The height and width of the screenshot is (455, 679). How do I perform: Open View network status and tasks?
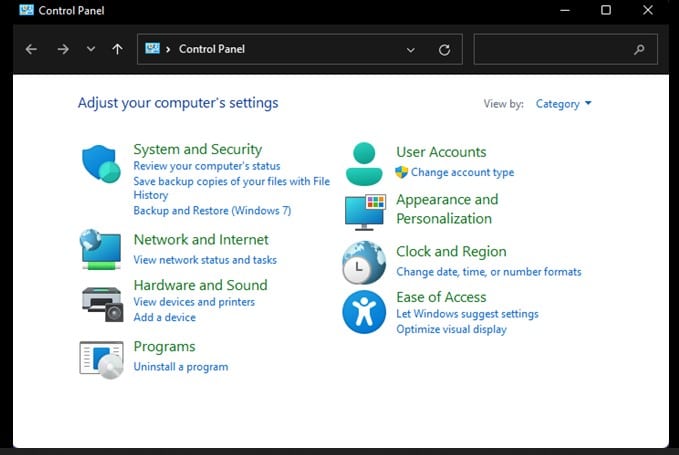pos(205,260)
